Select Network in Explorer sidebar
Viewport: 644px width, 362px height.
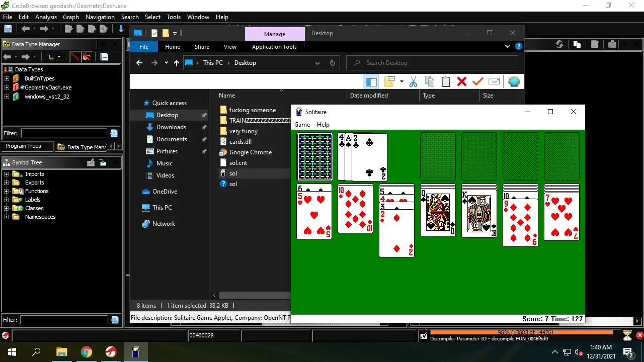pos(164,224)
